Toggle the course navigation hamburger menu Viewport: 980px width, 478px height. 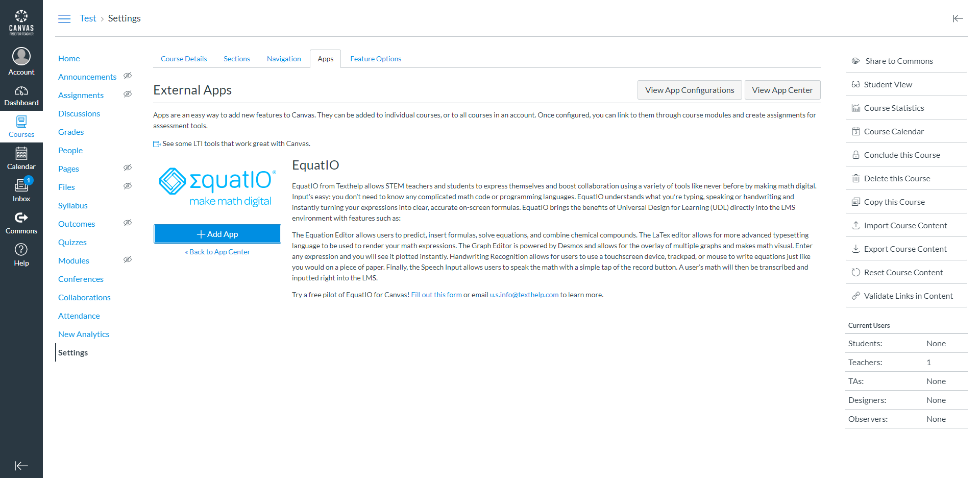tap(64, 19)
